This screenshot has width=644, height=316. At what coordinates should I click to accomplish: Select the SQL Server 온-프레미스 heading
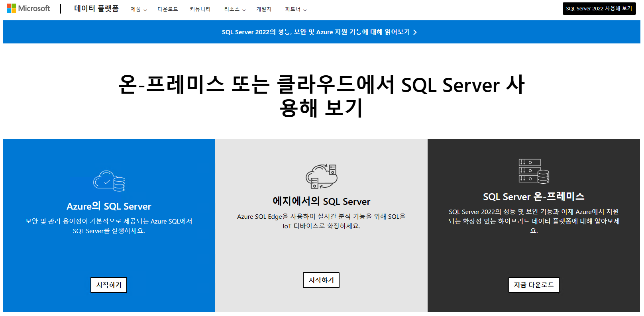[x=534, y=196]
